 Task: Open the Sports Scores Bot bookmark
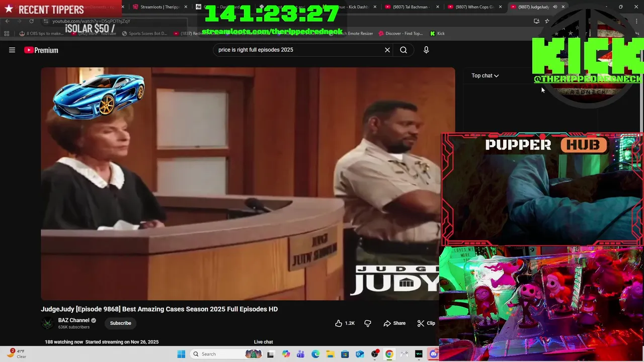(144, 33)
